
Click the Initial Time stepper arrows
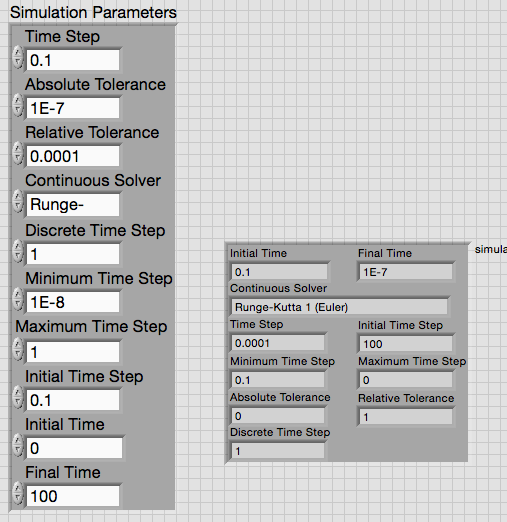pyautogui.click(x=18, y=445)
